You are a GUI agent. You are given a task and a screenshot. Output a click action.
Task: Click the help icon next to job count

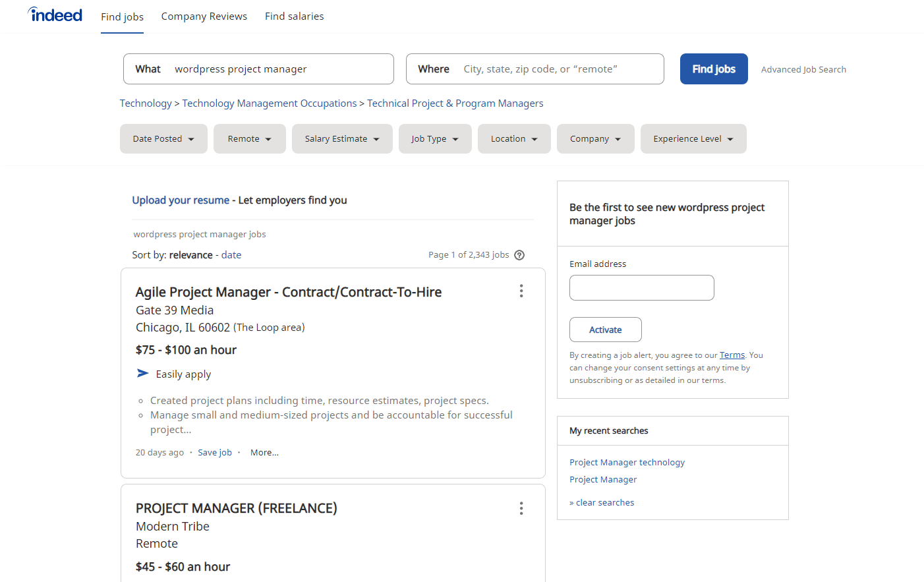519,255
